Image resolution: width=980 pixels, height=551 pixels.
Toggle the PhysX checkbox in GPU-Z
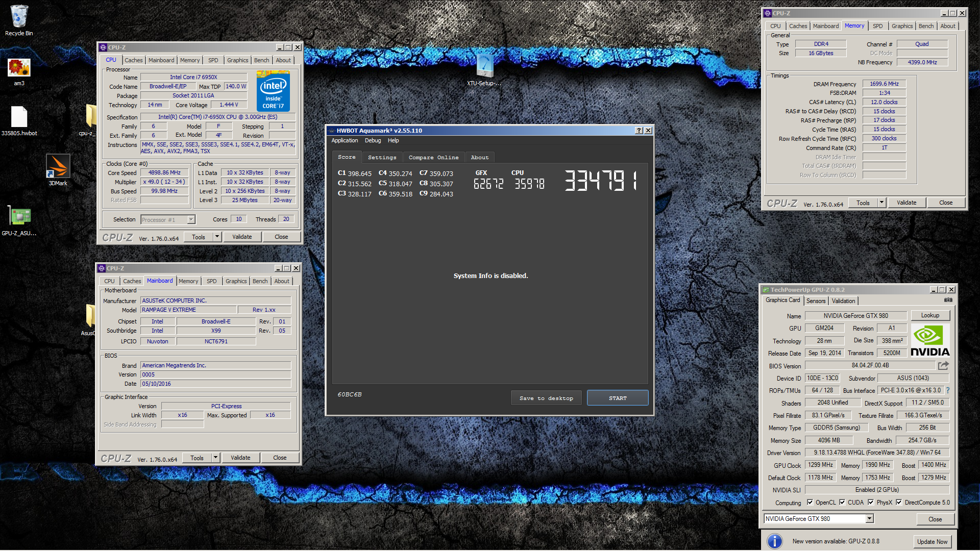pyautogui.click(x=871, y=503)
